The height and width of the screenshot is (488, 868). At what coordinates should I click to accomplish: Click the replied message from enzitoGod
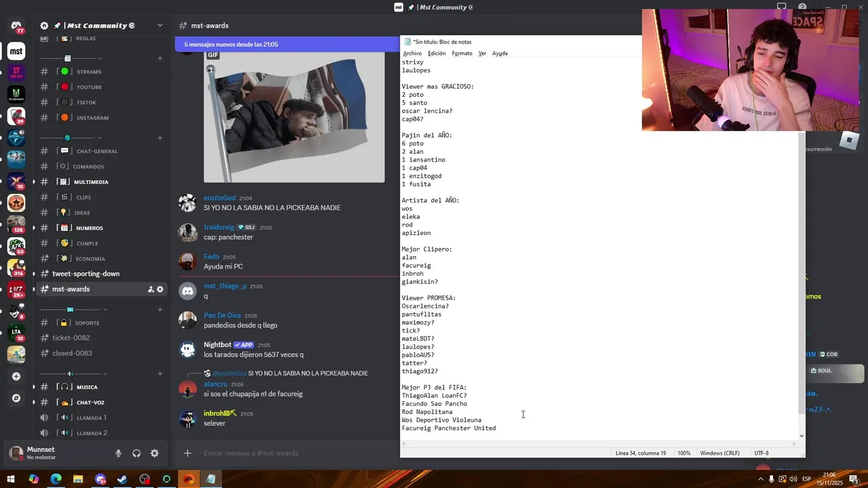290,373
